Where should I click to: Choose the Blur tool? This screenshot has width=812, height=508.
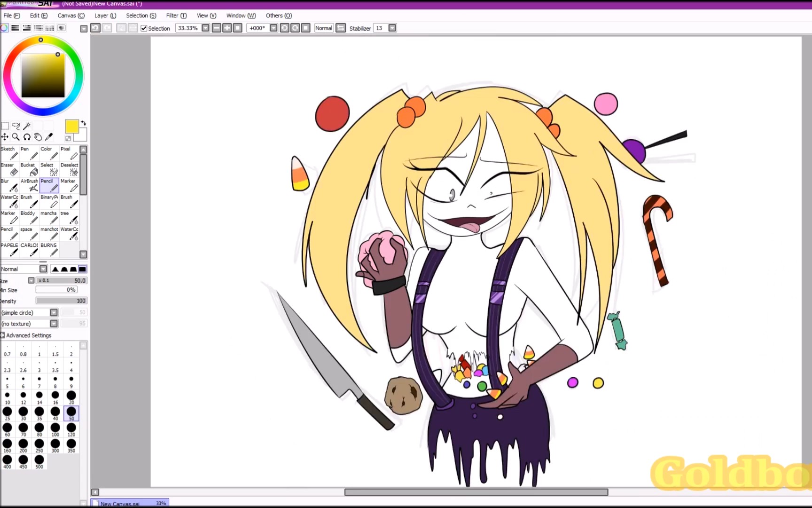pos(10,185)
